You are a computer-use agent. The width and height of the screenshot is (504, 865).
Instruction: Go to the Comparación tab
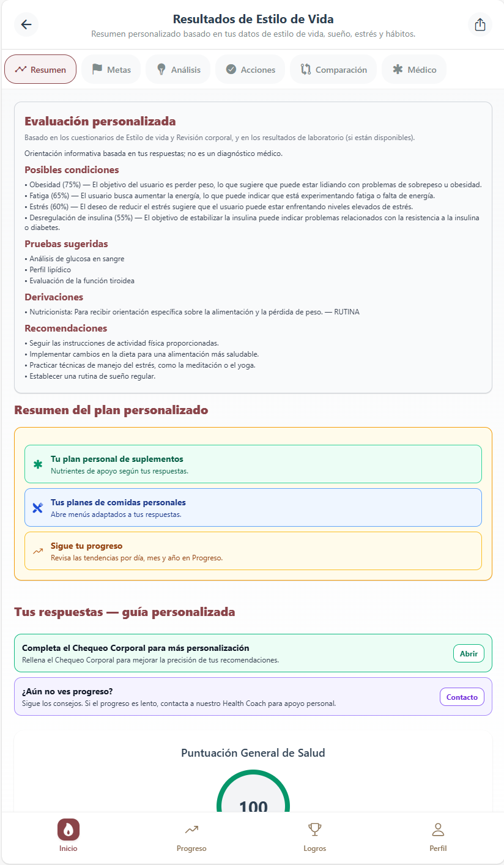point(333,69)
